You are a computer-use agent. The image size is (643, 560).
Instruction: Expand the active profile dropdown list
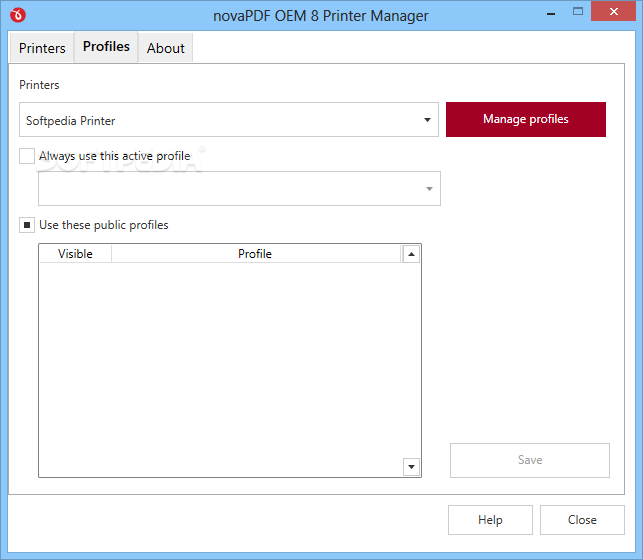tap(239, 189)
